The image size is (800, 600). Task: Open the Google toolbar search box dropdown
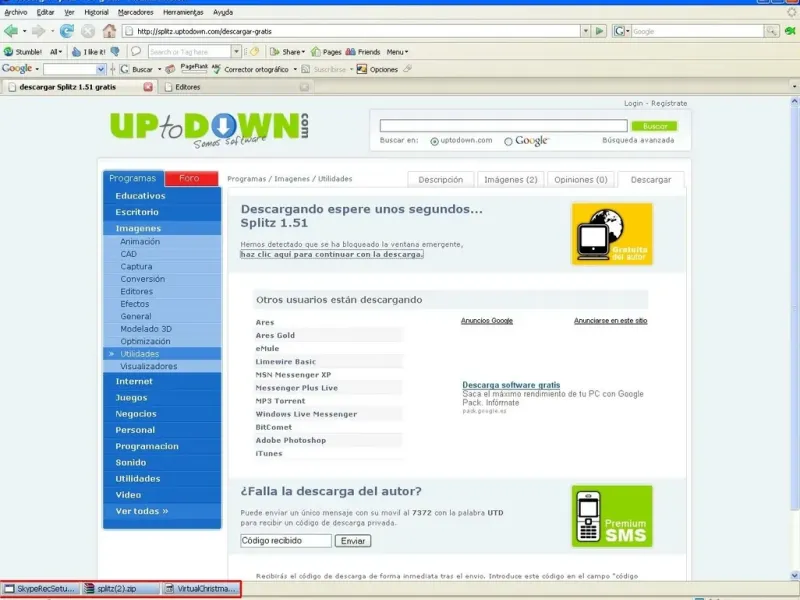(x=101, y=69)
